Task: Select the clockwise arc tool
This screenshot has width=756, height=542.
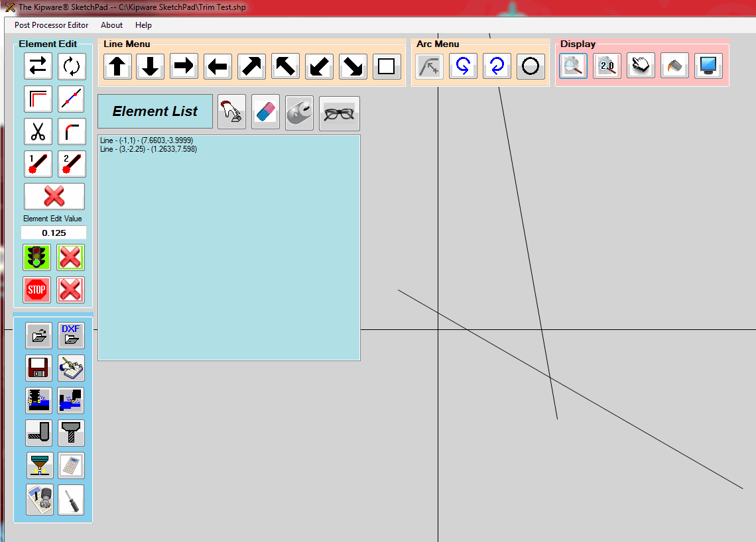Action: click(x=497, y=66)
